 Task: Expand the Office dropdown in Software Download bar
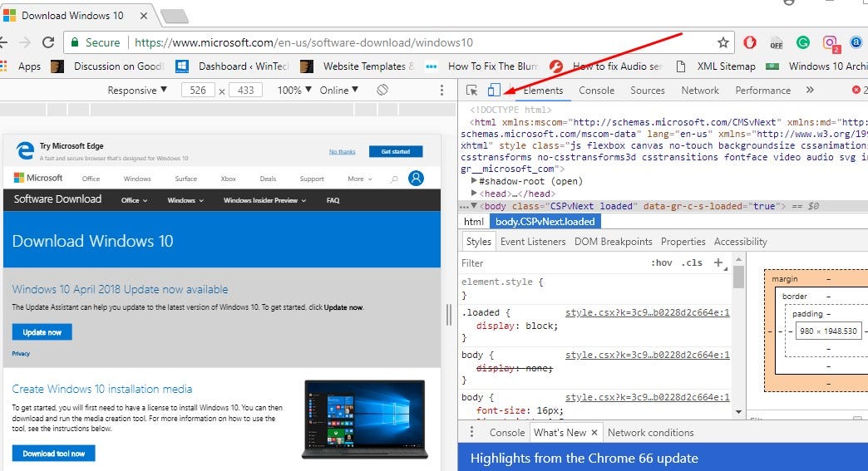[x=134, y=200]
